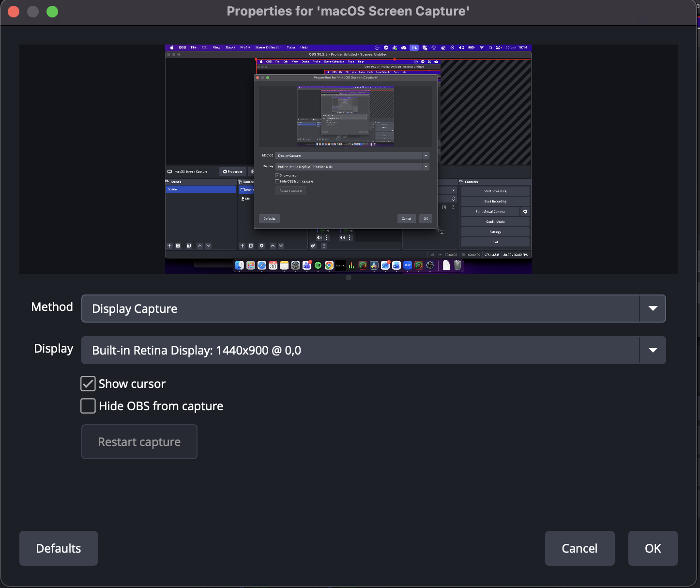Click the Restart capture button

[x=139, y=442]
